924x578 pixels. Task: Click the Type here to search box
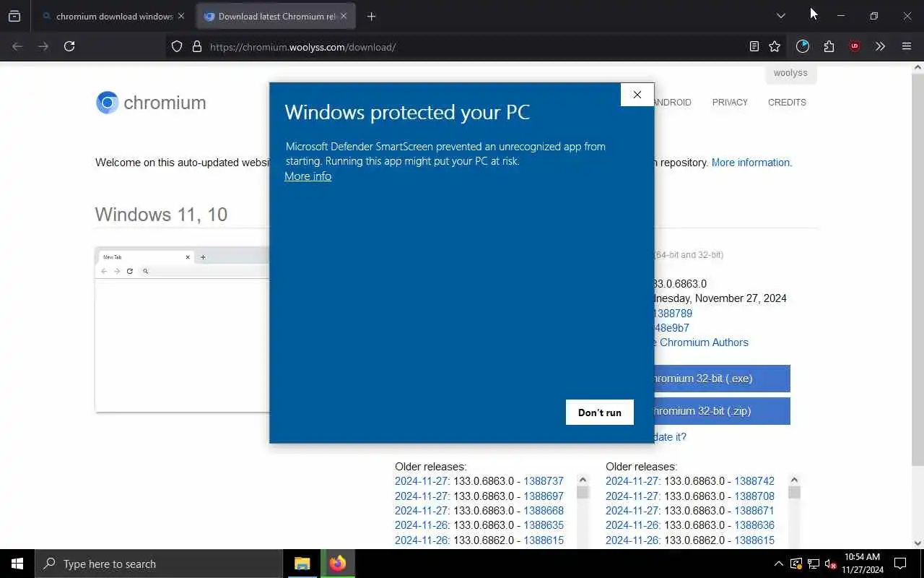(x=159, y=564)
